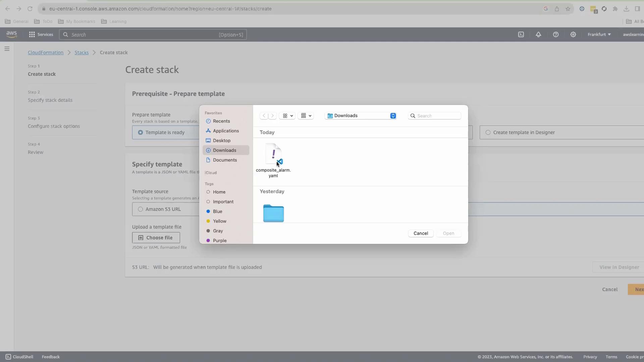Click View in Designer button

click(x=619, y=267)
